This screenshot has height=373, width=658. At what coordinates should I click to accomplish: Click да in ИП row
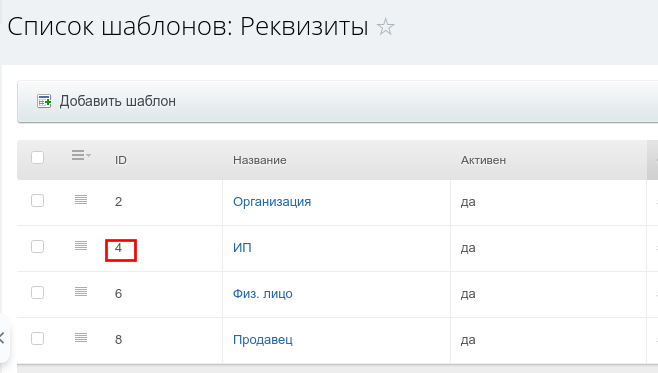(x=468, y=248)
